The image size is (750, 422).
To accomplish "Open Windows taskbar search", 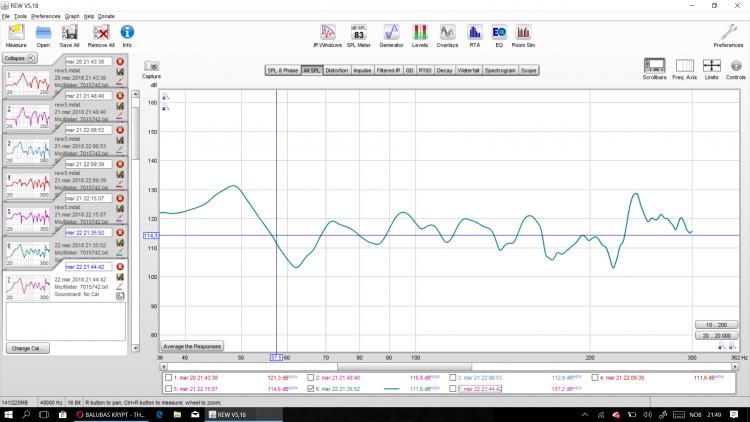I will pos(26,414).
